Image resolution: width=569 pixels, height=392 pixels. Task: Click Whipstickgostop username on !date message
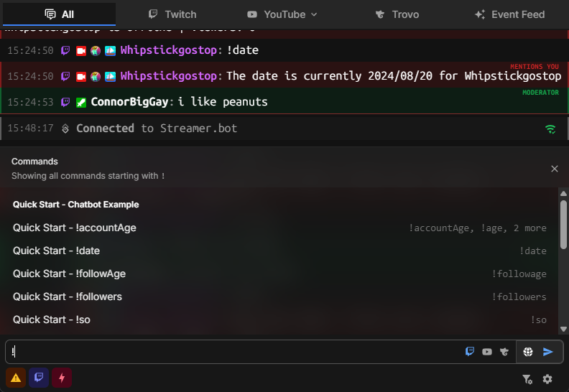click(x=169, y=50)
